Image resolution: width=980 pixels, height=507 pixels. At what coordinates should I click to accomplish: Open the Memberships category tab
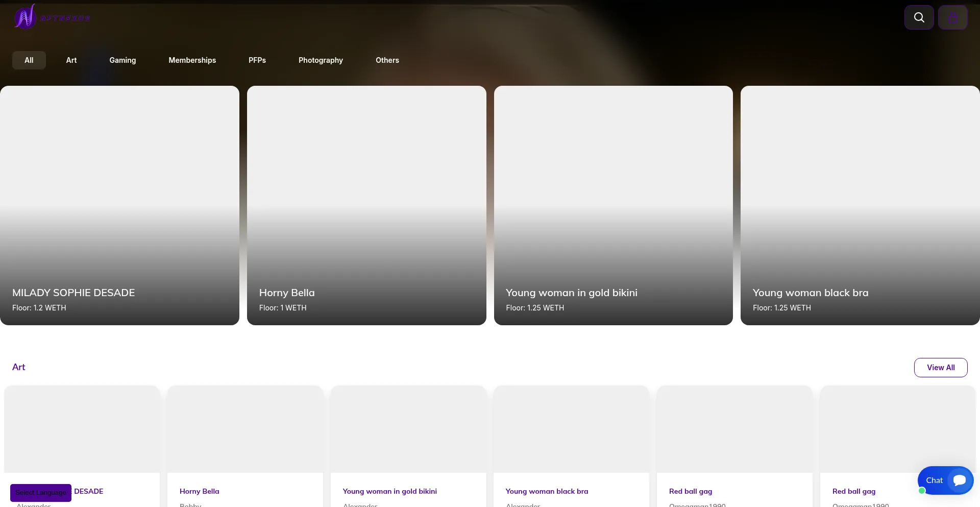(192, 60)
